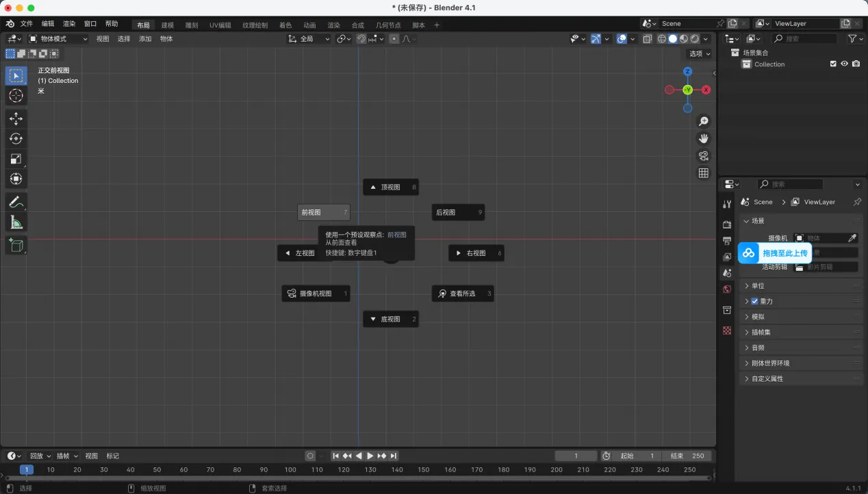Enable rendered viewport shading sphere
This screenshot has height=494, width=868.
tap(695, 39)
